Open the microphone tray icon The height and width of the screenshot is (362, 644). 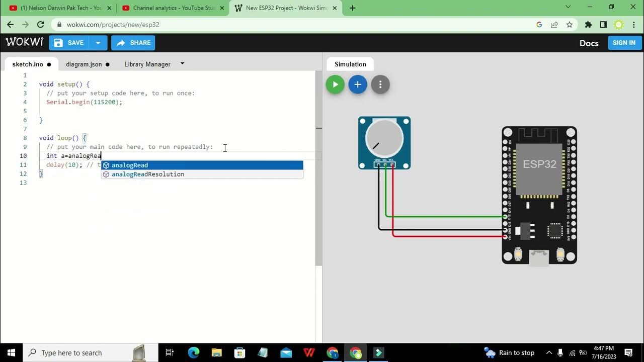560,352
